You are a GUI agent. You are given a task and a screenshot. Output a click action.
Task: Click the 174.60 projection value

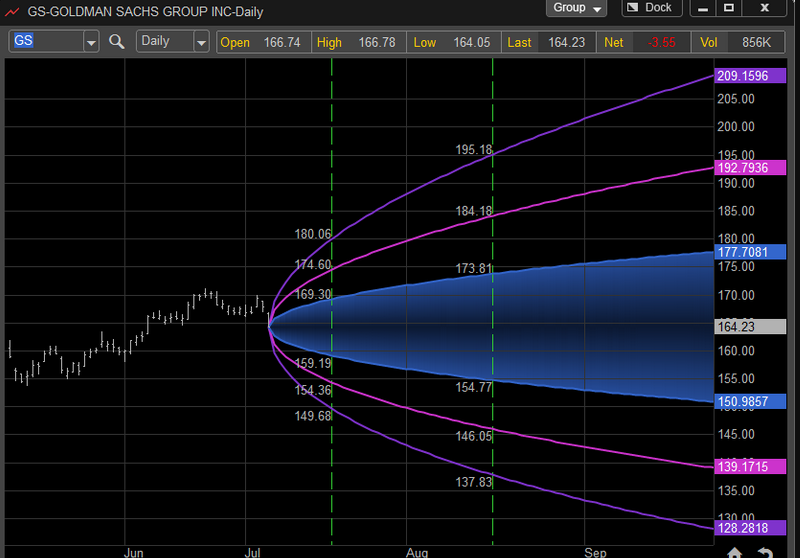point(313,265)
